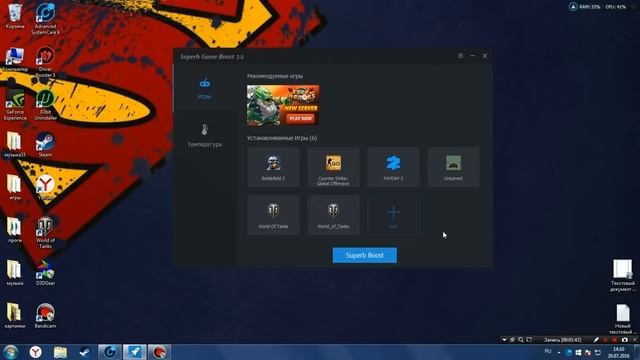Image resolution: width=640 pixels, height=360 pixels.
Task: Open the recommended game banner
Action: [x=283, y=105]
